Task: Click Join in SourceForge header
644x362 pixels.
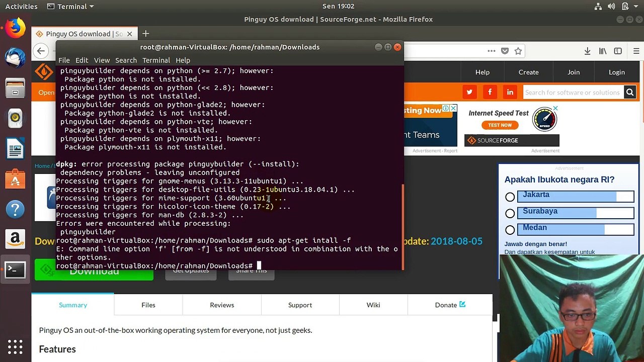Action: coord(574,72)
